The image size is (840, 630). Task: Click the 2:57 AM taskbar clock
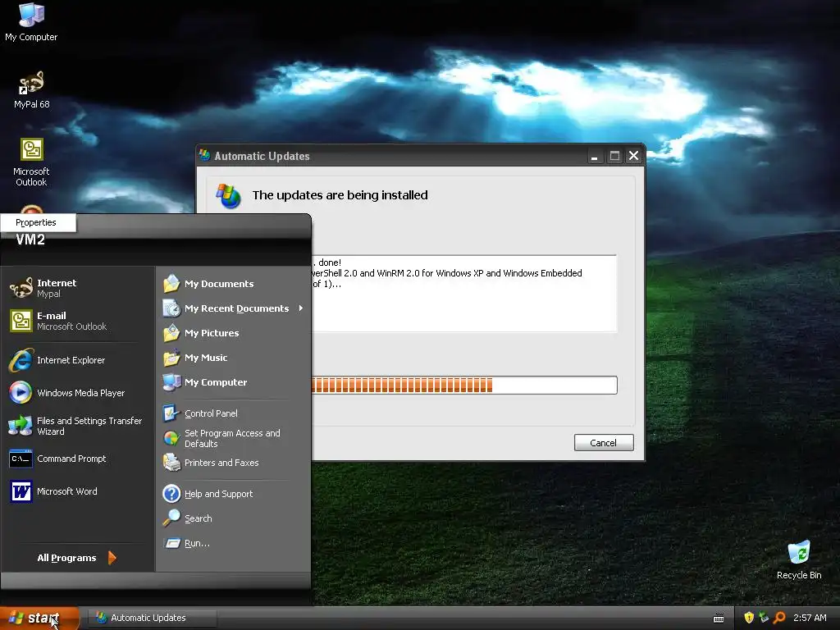(x=810, y=618)
